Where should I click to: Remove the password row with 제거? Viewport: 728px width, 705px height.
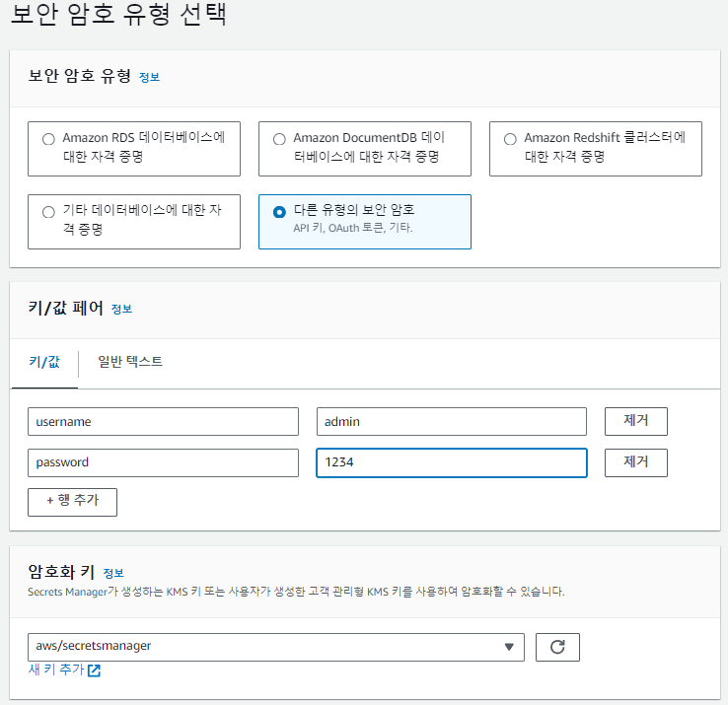pos(635,462)
